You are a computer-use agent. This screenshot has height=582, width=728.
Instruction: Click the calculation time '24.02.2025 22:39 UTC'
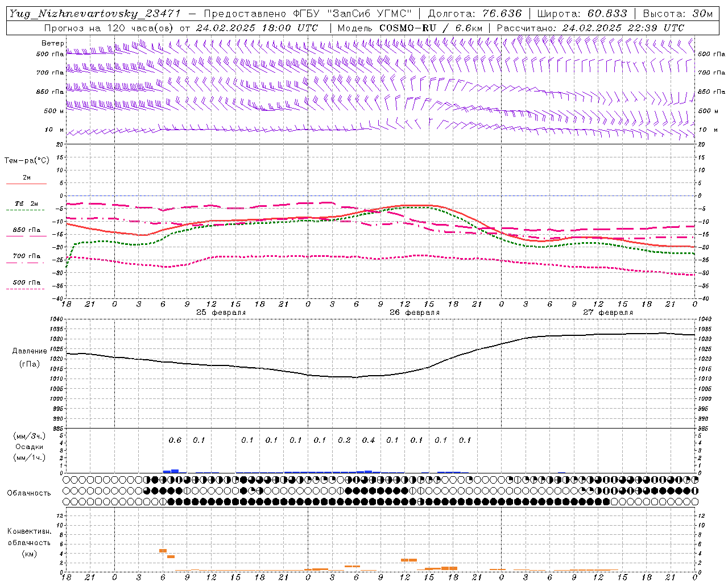pos(623,28)
